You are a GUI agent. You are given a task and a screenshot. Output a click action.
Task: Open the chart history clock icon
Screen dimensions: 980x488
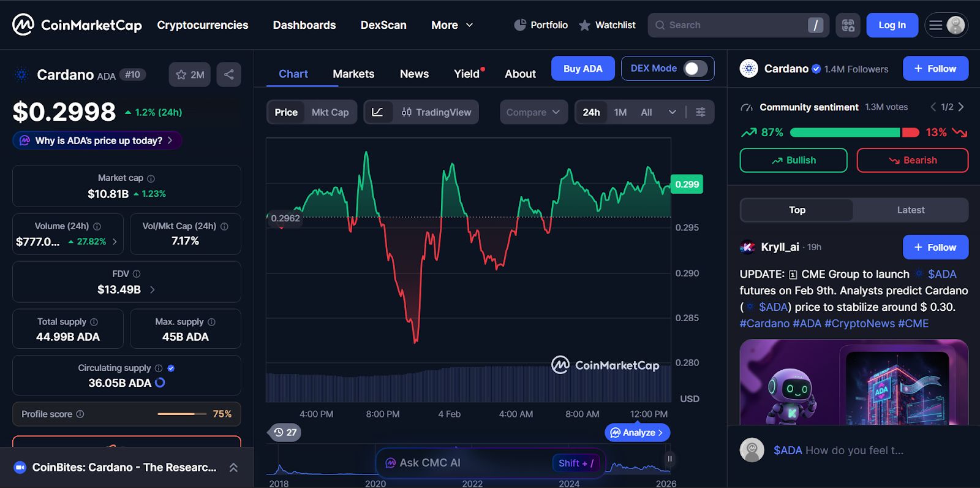[x=285, y=432]
